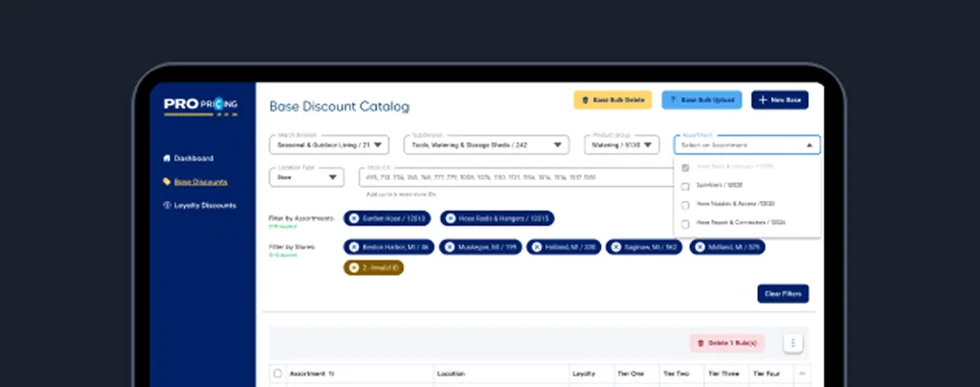Screen dimensions: 980x387
Task: Click the Base Bulk Upload button
Action: click(x=702, y=100)
